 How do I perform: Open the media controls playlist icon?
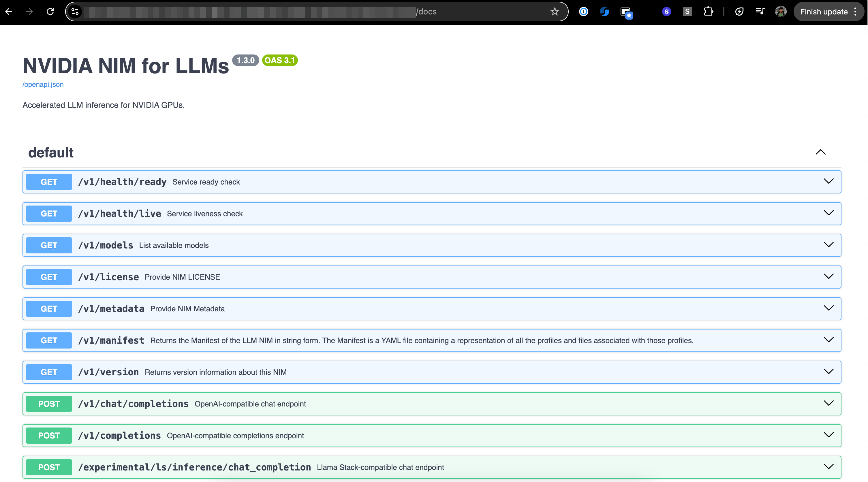(760, 12)
